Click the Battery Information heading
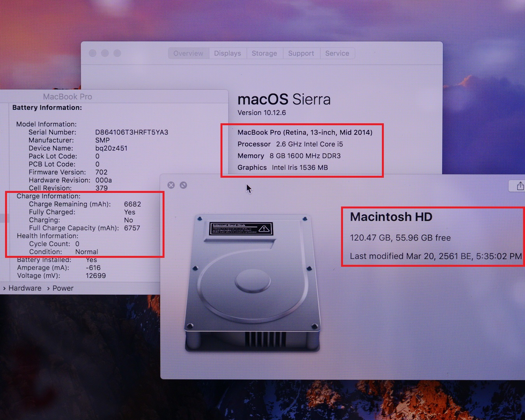The width and height of the screenshot is (525, 420). 47,108
